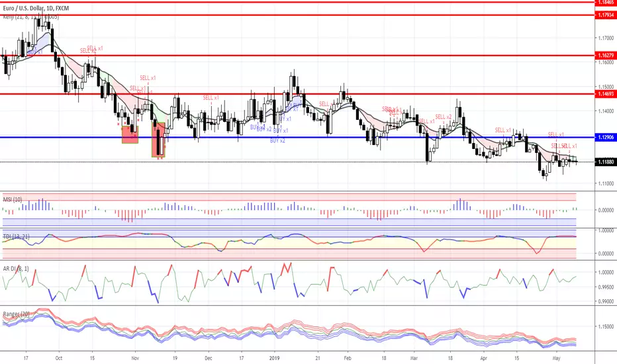Click the 1.16279 red price label
The image size is (617, 364).
tap(606, 56)
